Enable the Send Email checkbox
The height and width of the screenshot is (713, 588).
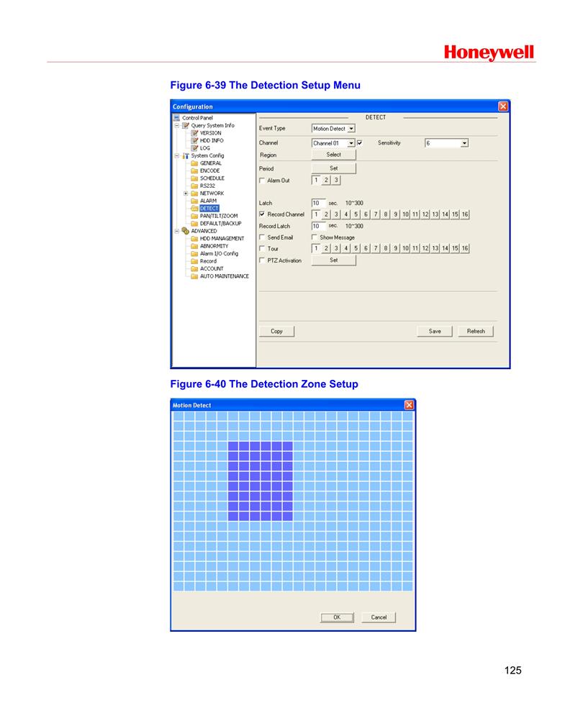pos(262,237)
